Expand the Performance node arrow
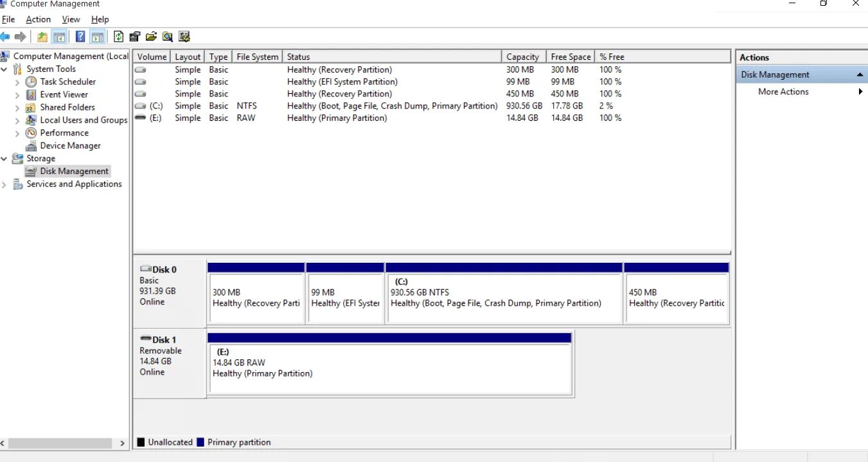Image resolution: width=868 pixels, height=462 pixels. [x=17, y=134]
